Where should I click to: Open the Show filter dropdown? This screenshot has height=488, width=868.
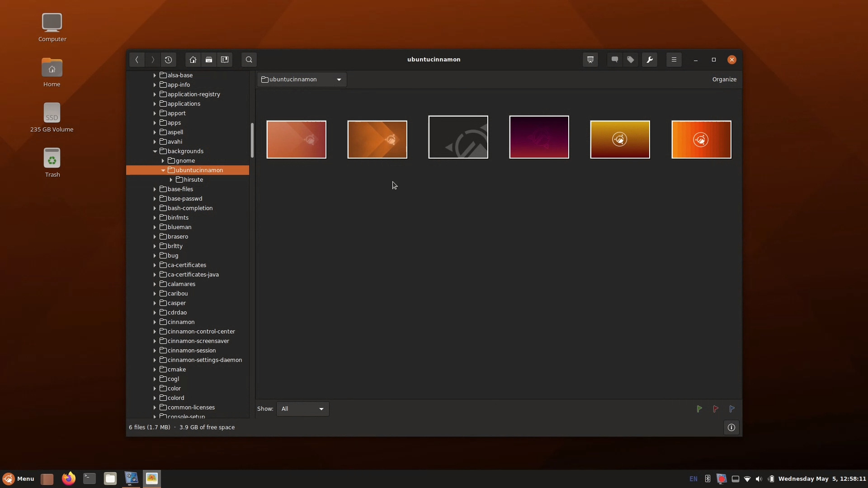click(x=302, y=408)
